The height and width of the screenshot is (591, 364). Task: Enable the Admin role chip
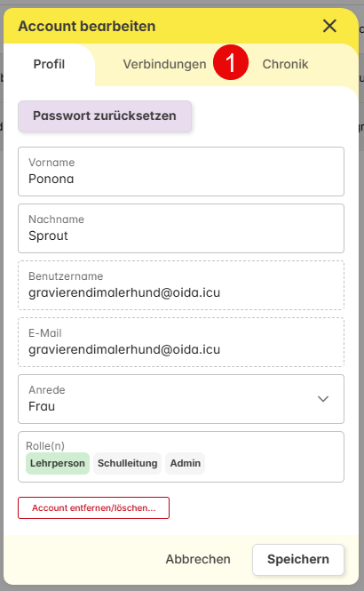(x=186, y=463)
